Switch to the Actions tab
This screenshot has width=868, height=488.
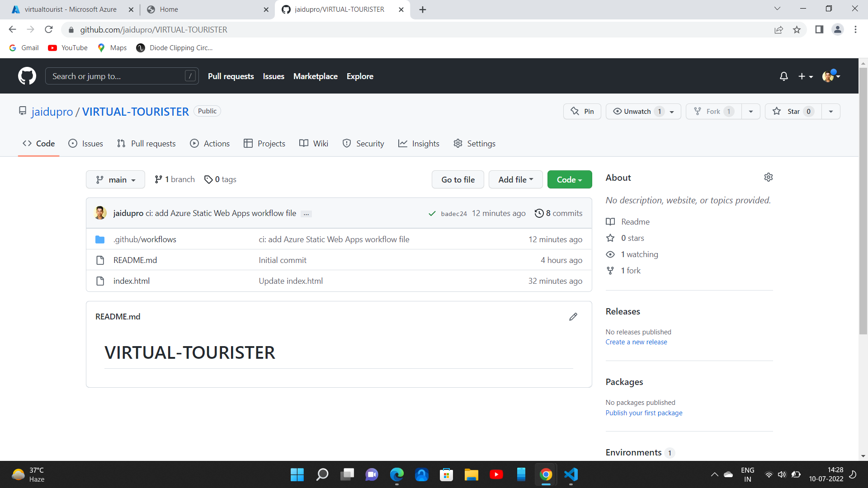(210, 143)
